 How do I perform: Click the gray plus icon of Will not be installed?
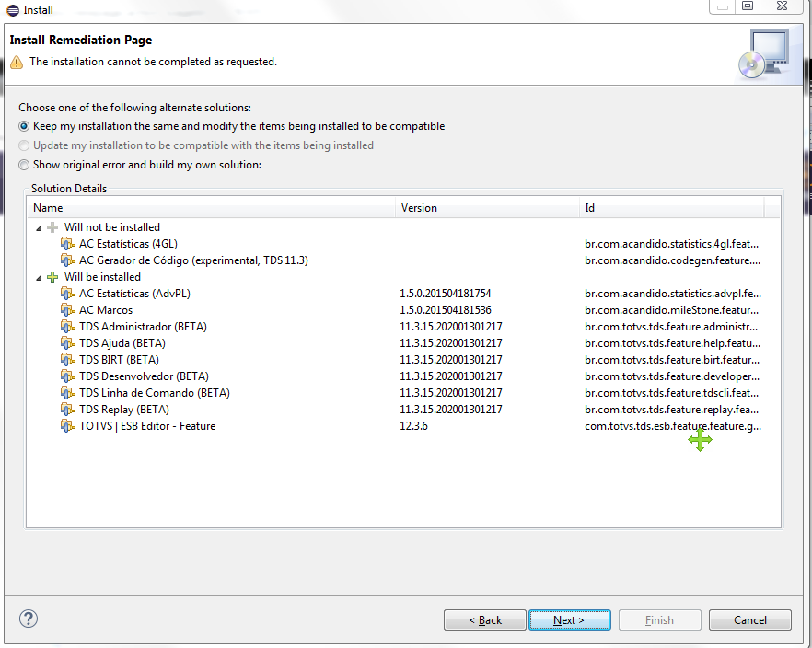click(x=52, y=227)
